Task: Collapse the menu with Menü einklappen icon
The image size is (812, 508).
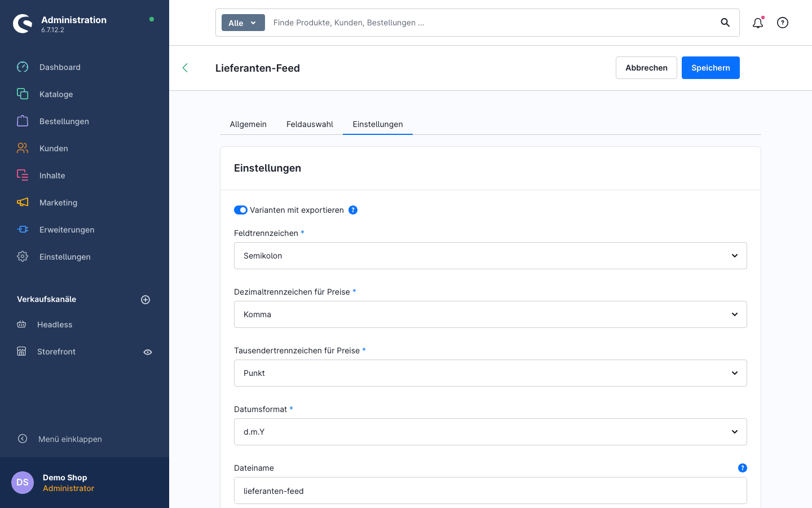Action: point(23,439)
